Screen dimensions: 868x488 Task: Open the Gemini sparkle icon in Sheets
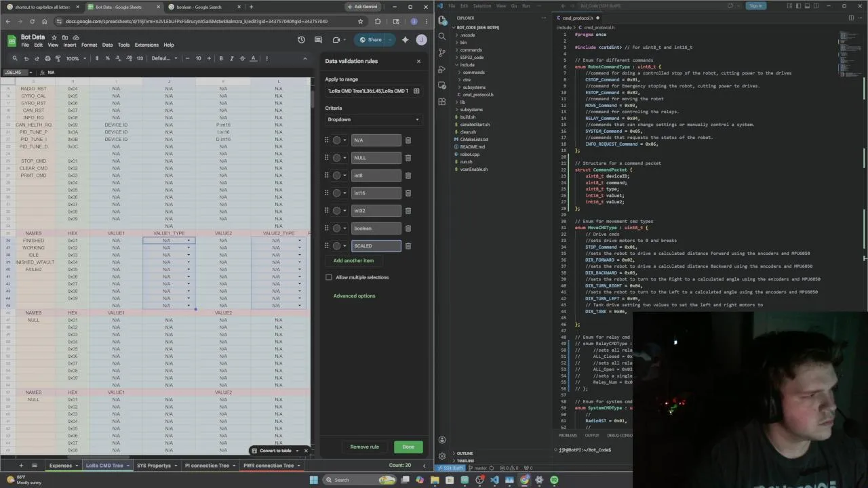(406, 39)
